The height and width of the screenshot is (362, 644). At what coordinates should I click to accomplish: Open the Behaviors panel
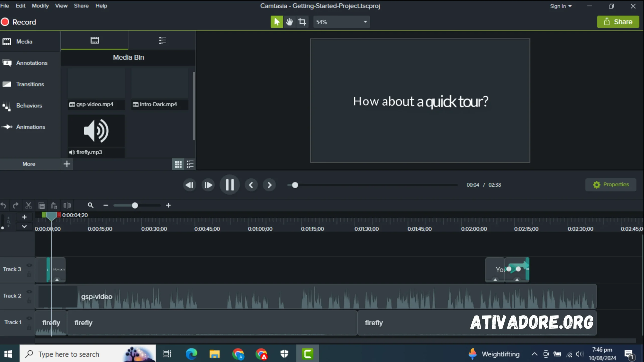tap(30, 106)
